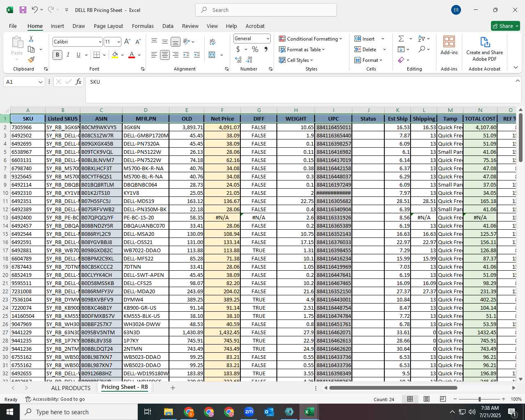The width and height of the screenshot is (525, 420).
Task: Open the font size 11 dropdown
Action: [119, 42]
